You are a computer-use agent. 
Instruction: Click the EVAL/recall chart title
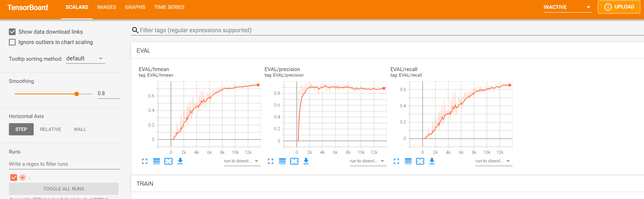coord(404,69)
